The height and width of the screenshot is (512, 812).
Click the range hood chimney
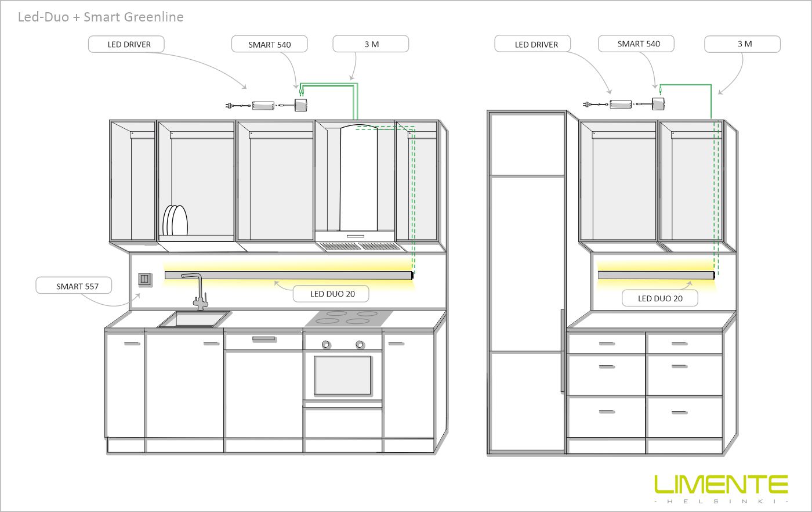point(358,178)
